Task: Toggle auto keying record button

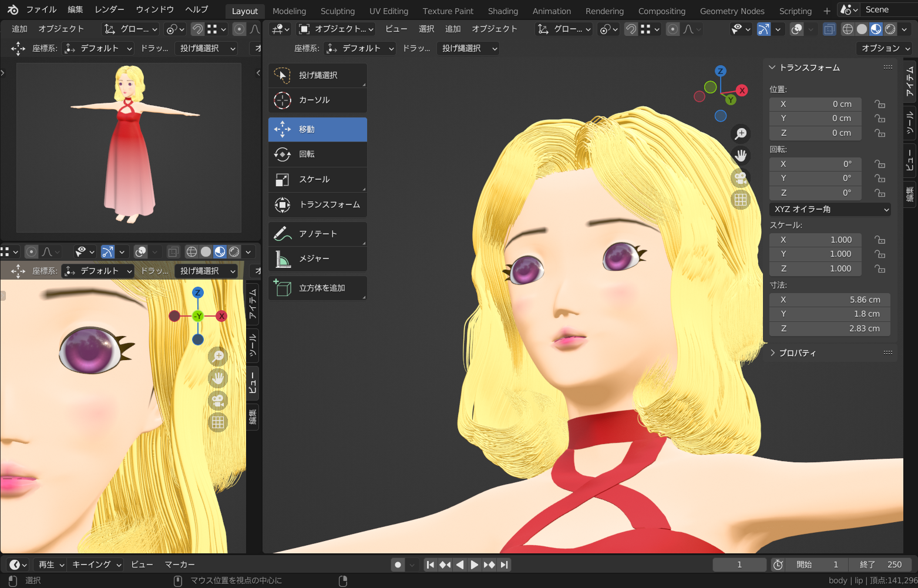Action: point(398,565)
